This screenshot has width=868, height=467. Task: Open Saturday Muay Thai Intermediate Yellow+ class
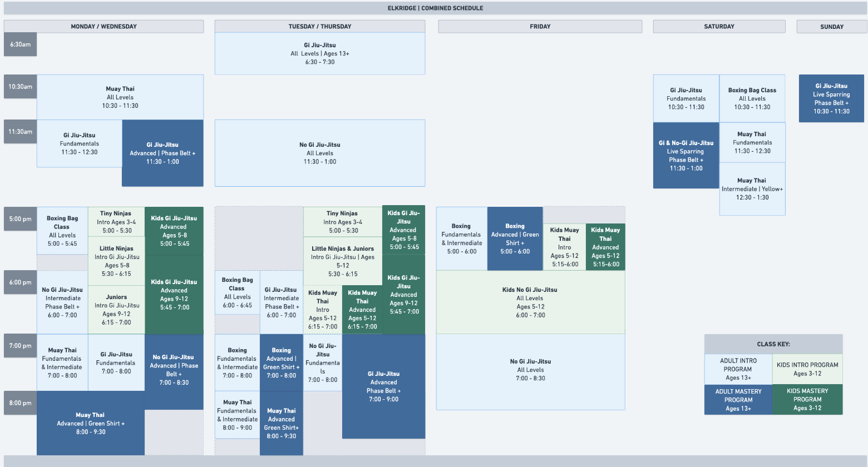[x=752, y=189]
